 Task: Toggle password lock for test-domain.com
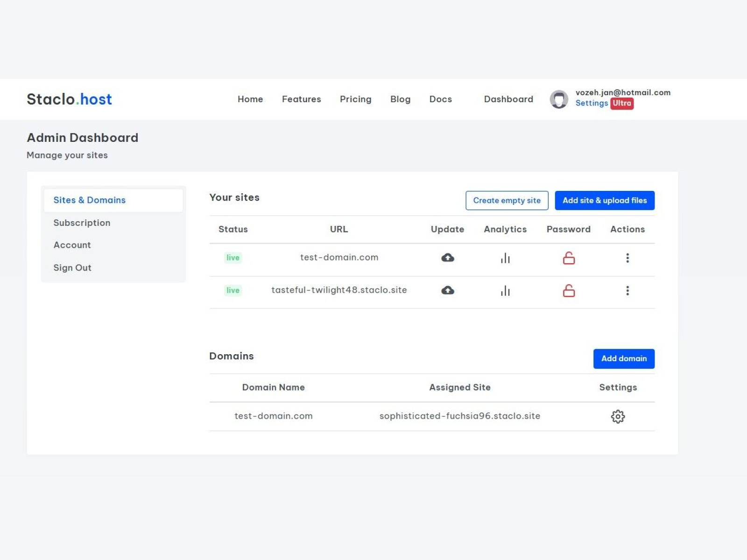pyautogui.click(x=569, y=258)
